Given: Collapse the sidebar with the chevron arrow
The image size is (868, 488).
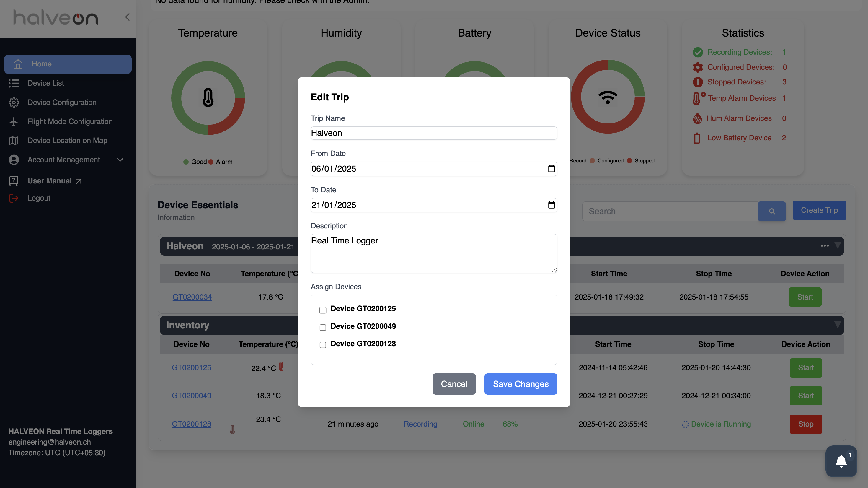Looking at the screenshot, I should [x=127, y=17].
